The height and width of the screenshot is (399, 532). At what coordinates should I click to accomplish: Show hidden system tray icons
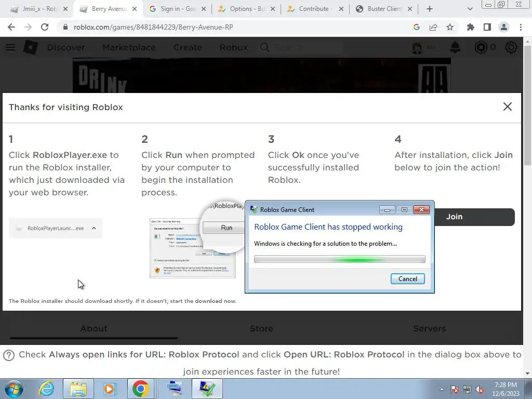click(442, 389)
